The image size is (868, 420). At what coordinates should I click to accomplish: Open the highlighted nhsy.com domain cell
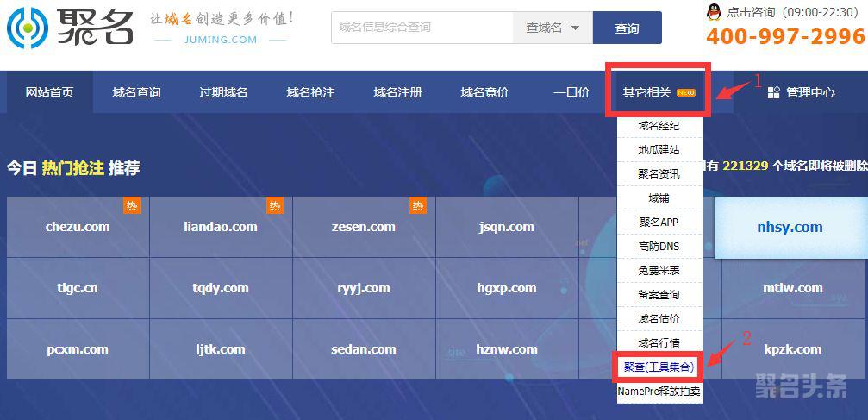(x=790, y=227)
